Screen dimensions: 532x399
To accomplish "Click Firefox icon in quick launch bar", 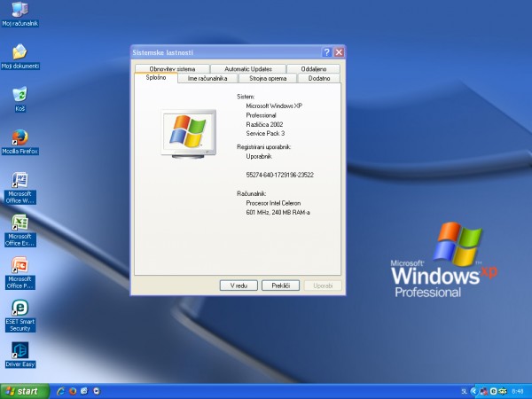I will pyautogui.click(x=73, y=391).
